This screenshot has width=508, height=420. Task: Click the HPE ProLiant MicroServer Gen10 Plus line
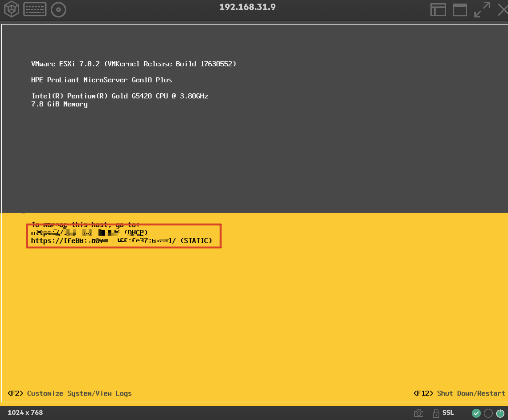(x=101, y=80)
